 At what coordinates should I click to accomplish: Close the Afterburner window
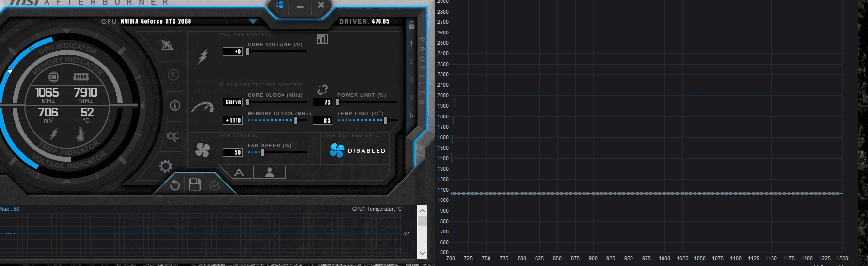[x=321, y=5]
